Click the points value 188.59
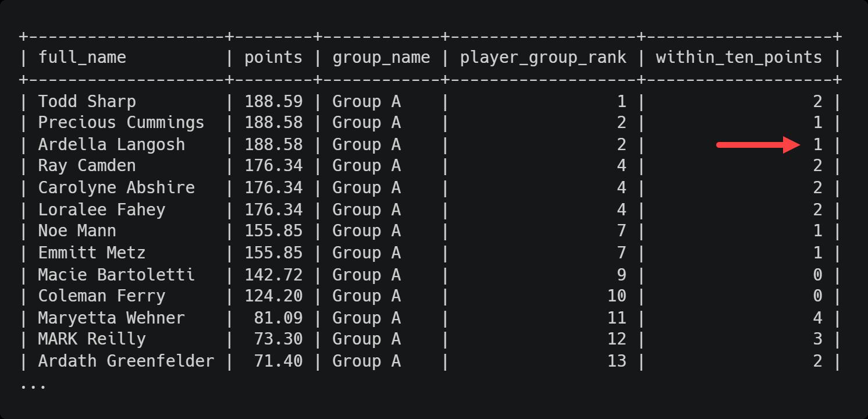Viewport: 868px width, 419px height. click(x=273, y=101)
